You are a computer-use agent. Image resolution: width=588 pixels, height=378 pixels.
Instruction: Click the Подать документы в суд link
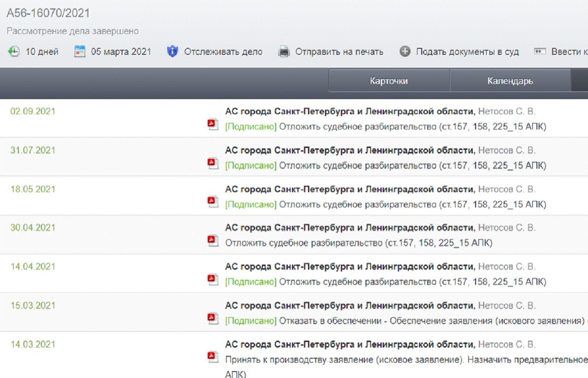[x=467, y=52]
